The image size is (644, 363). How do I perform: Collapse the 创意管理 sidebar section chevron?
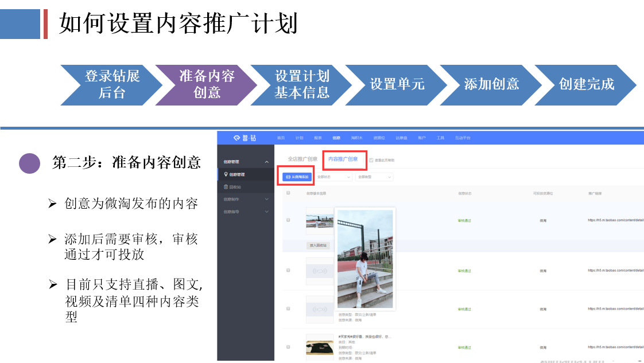[266, 162]
